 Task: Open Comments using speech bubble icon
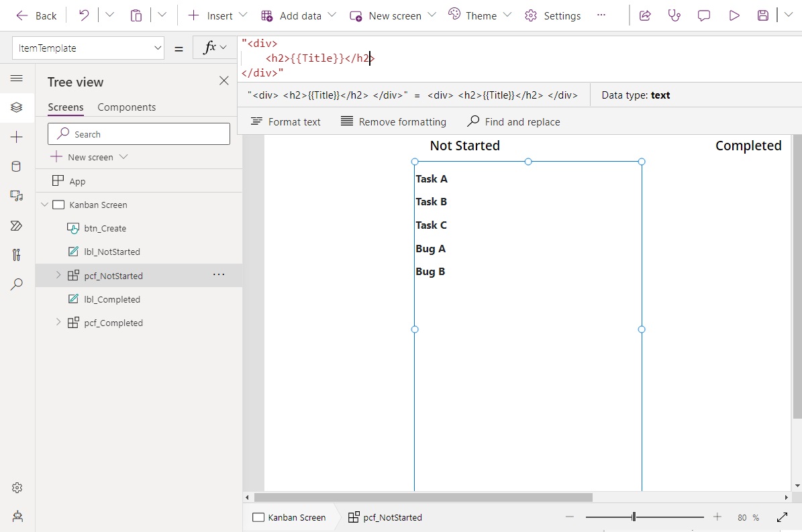tap(703, 15)
